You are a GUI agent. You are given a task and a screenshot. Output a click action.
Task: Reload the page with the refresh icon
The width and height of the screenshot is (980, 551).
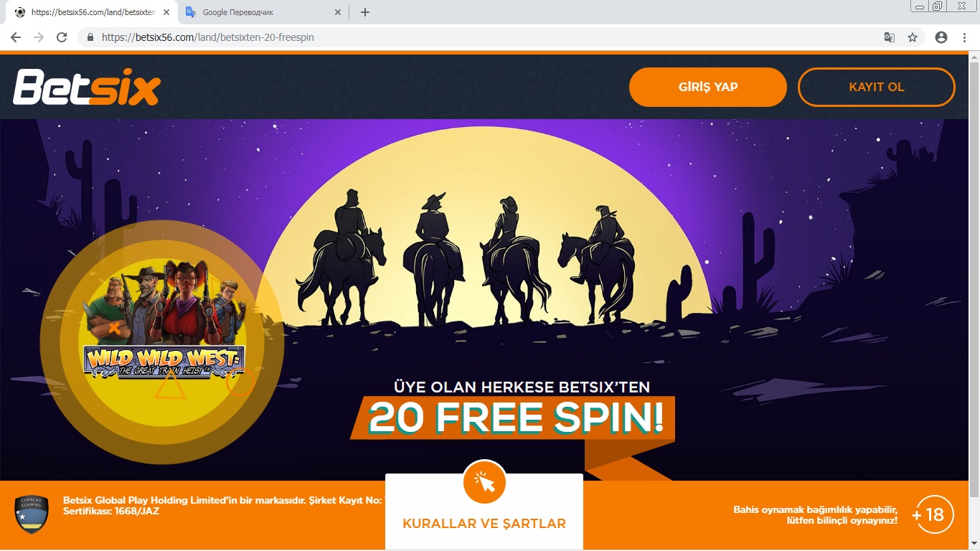pos(62,37)
